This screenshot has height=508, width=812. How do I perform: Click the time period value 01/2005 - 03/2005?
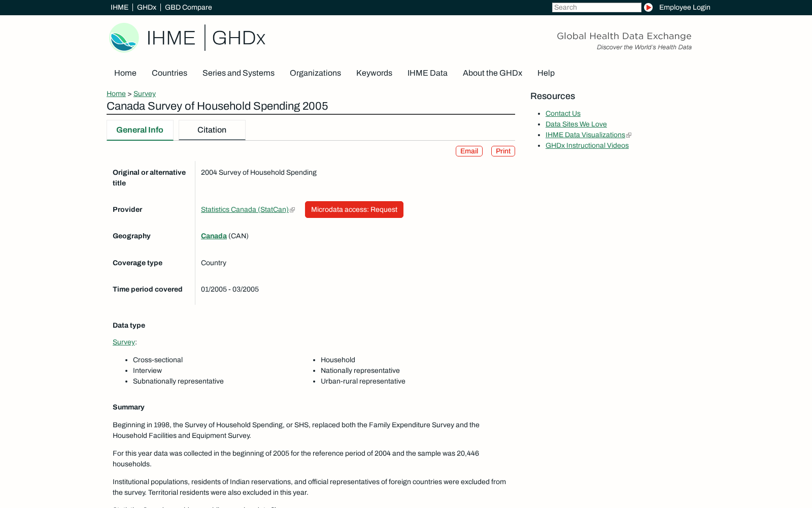pyautogui.click(x=230, y=289)
